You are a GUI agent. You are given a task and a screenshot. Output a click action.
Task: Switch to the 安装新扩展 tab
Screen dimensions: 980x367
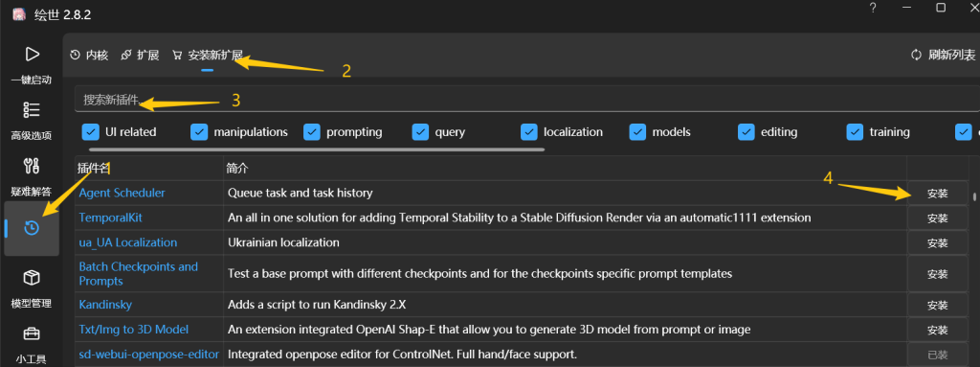coord(207,56)
